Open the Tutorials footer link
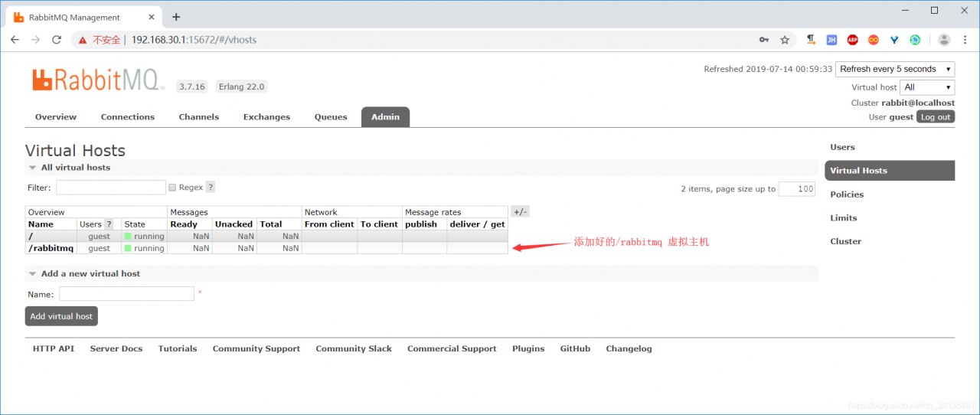The height and width of the screenshot is (415, 980). (x=178, y=348)
